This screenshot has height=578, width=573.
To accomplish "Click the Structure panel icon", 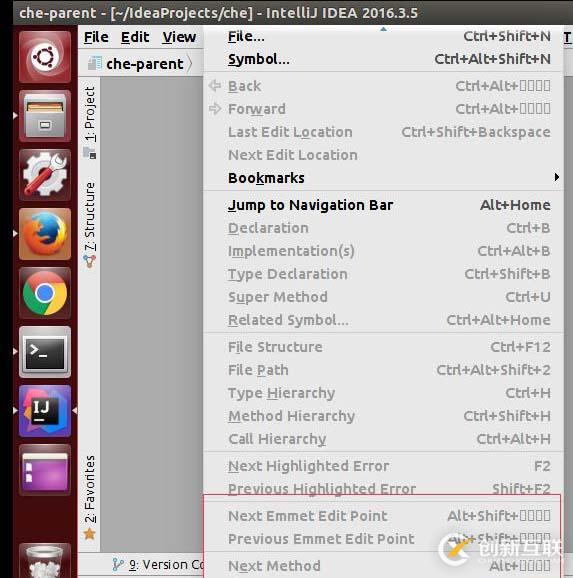I will pos(90,261).
